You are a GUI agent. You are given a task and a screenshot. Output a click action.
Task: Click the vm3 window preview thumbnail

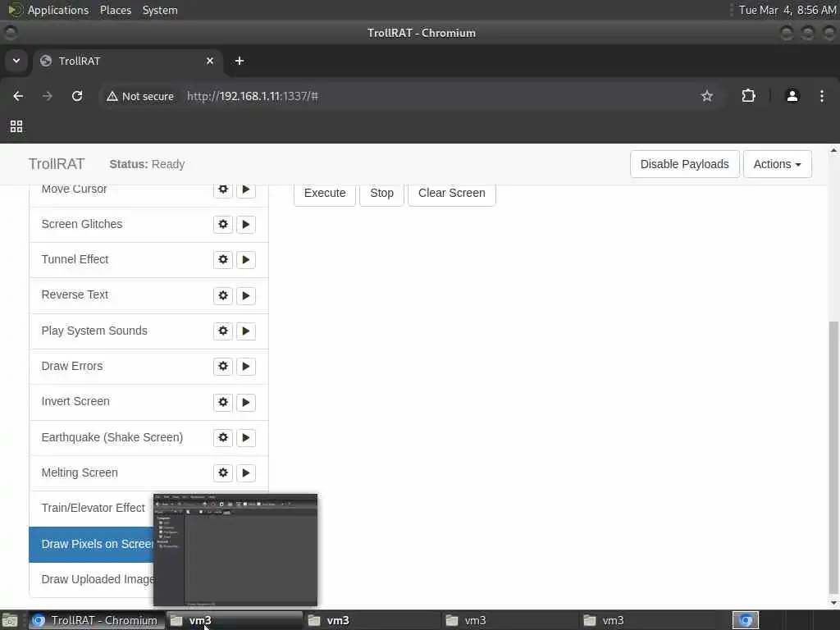pyautogui.click(x=235, y=550)
